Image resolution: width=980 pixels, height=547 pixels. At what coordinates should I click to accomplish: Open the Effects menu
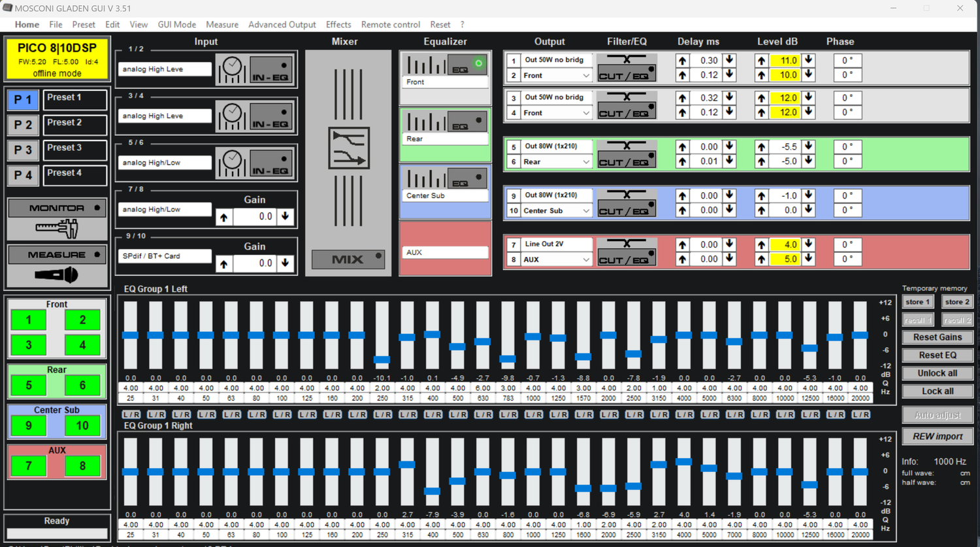[338, 24]
